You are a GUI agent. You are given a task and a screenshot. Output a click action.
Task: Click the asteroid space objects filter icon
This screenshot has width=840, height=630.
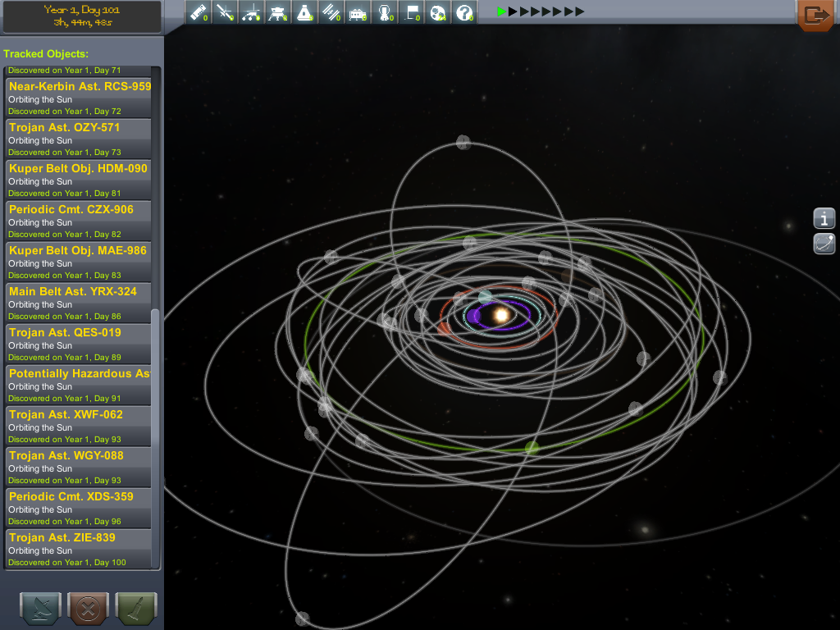coord(438,12)
